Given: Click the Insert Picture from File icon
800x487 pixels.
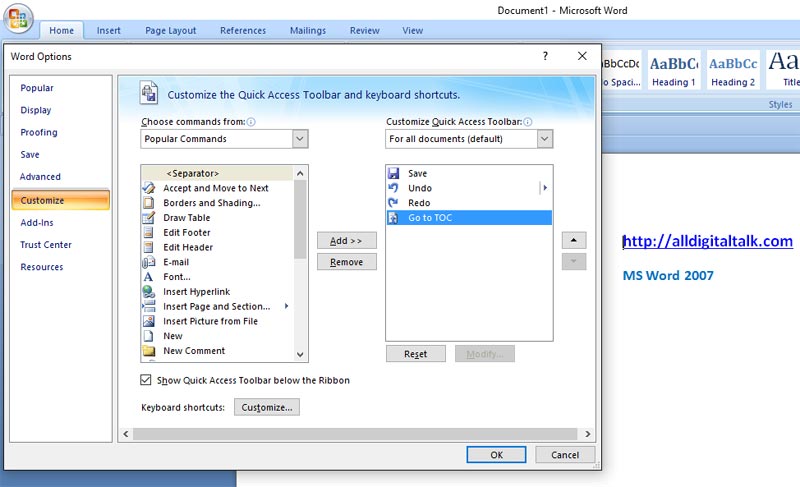Looking at the screenshot, I should pyautogui.click(x=148, y=321).
